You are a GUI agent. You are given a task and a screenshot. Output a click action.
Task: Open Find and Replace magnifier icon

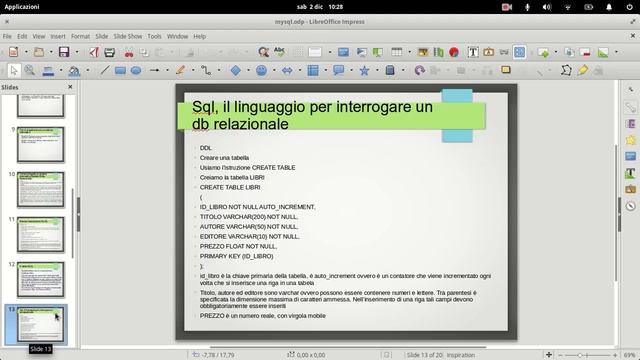click(x=263, y=52)
